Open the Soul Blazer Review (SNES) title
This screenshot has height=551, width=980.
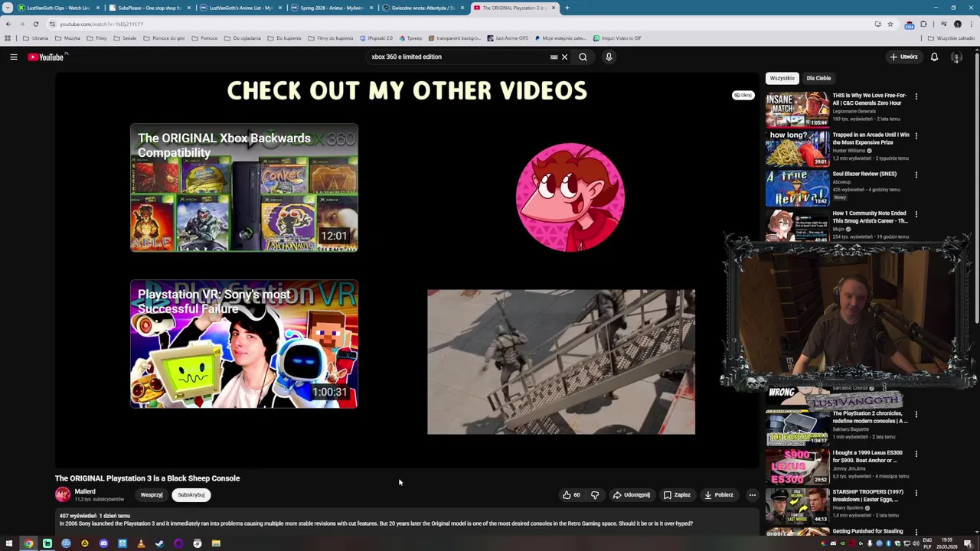click(x=864, y=174)
